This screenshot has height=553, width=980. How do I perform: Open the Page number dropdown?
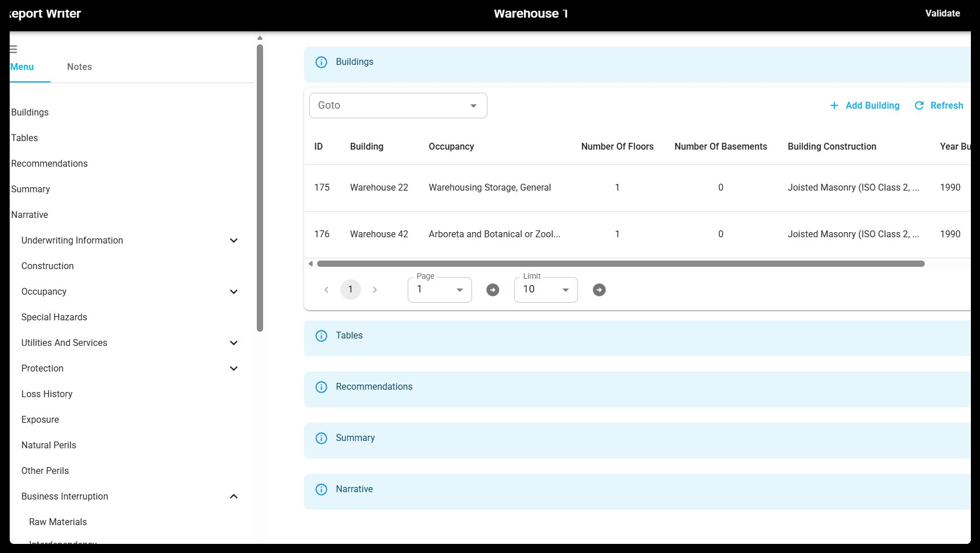440,290
